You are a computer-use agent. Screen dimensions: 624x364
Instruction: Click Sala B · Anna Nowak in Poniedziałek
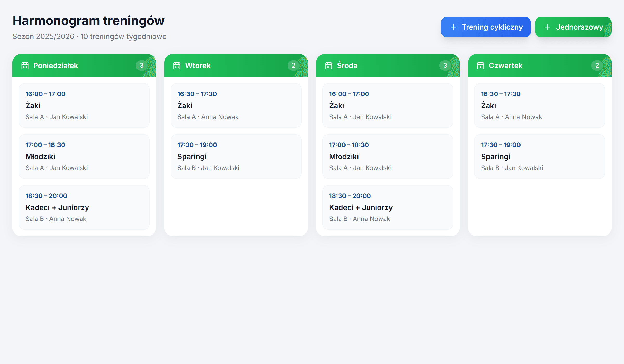(56, 219)
